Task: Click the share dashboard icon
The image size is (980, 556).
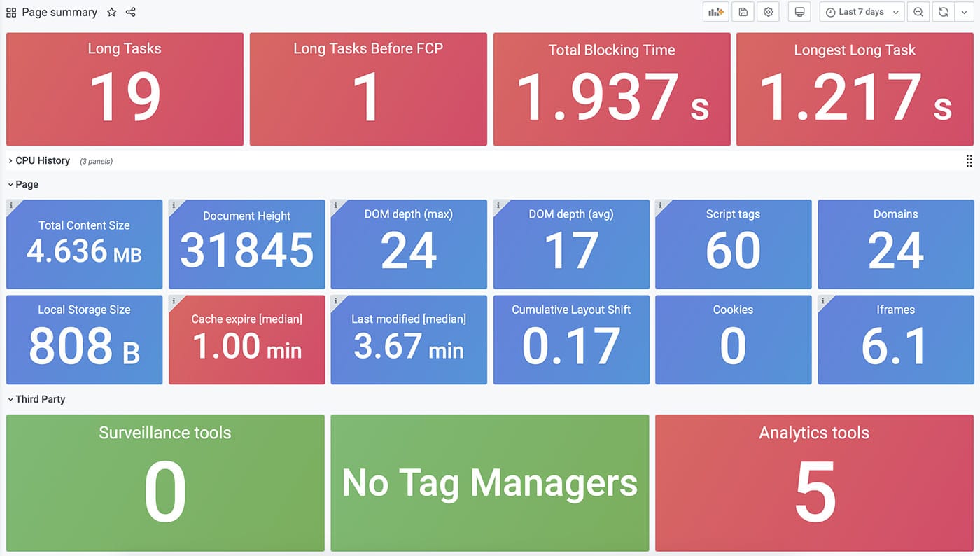Action: (x=131, y=13)
